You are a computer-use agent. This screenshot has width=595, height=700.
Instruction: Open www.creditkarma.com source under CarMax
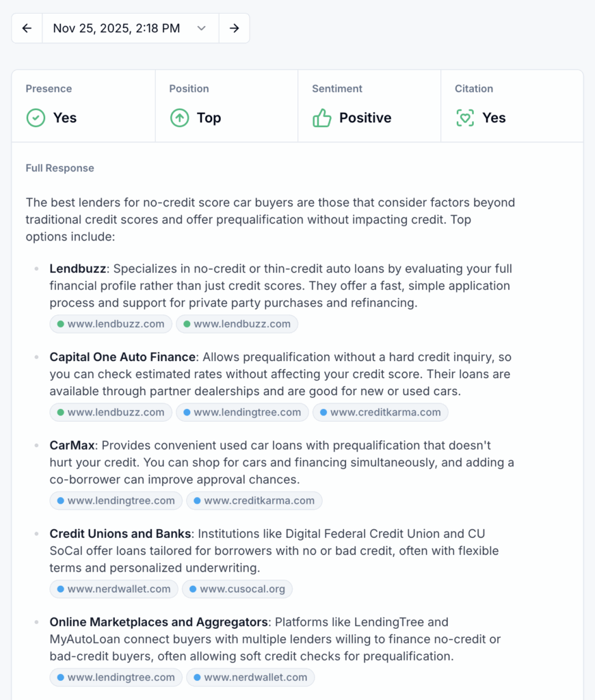tap(254, 500)
